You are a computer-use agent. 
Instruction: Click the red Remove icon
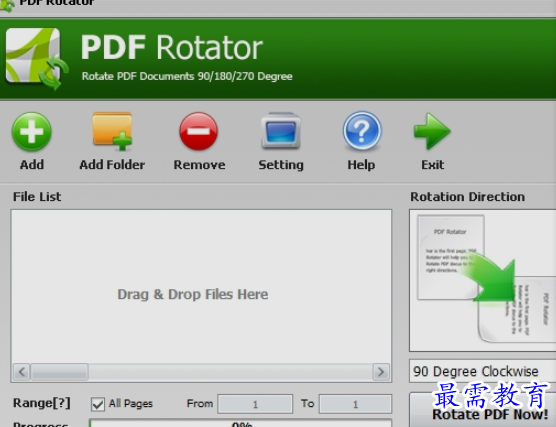coord(199,131)
